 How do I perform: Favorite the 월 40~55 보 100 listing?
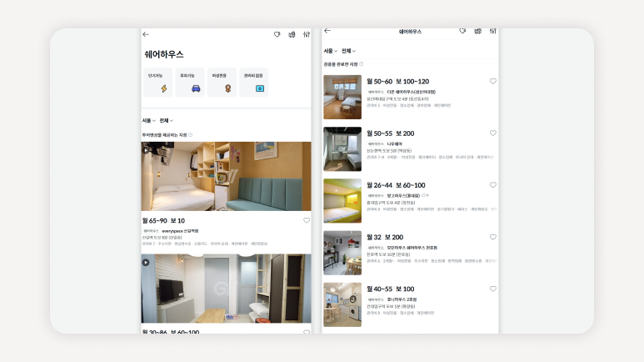point(493,289)
